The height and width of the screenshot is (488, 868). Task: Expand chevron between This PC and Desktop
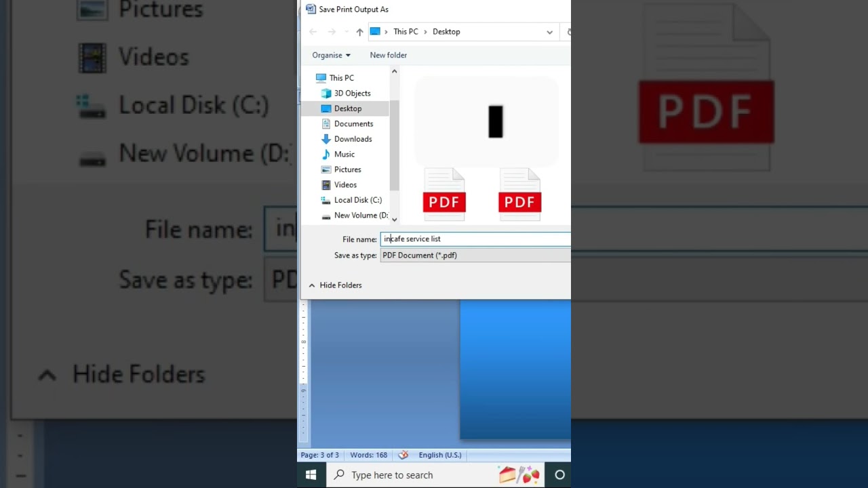click(425, 32)
